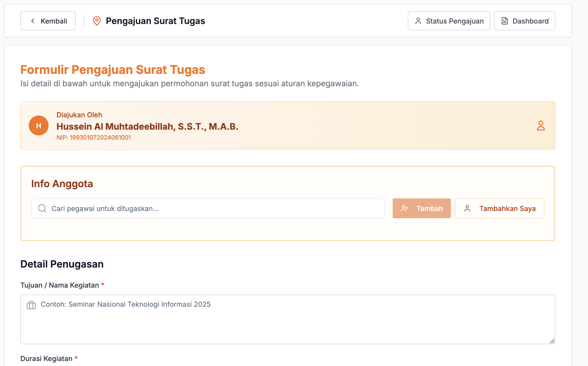Select the Tambah button to add an employee
588x366 pixels.
pos(421,208)
